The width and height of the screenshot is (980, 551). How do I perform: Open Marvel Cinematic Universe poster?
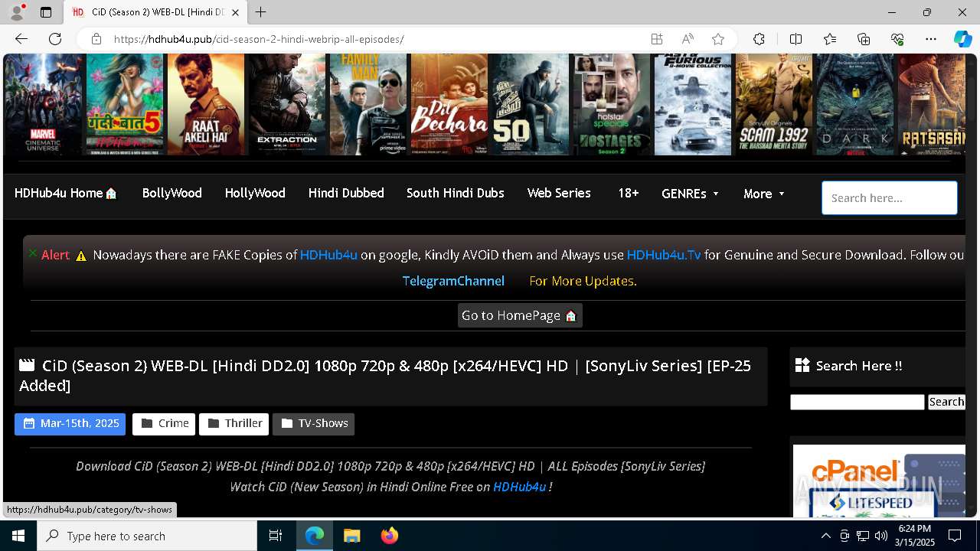point(44,105)
